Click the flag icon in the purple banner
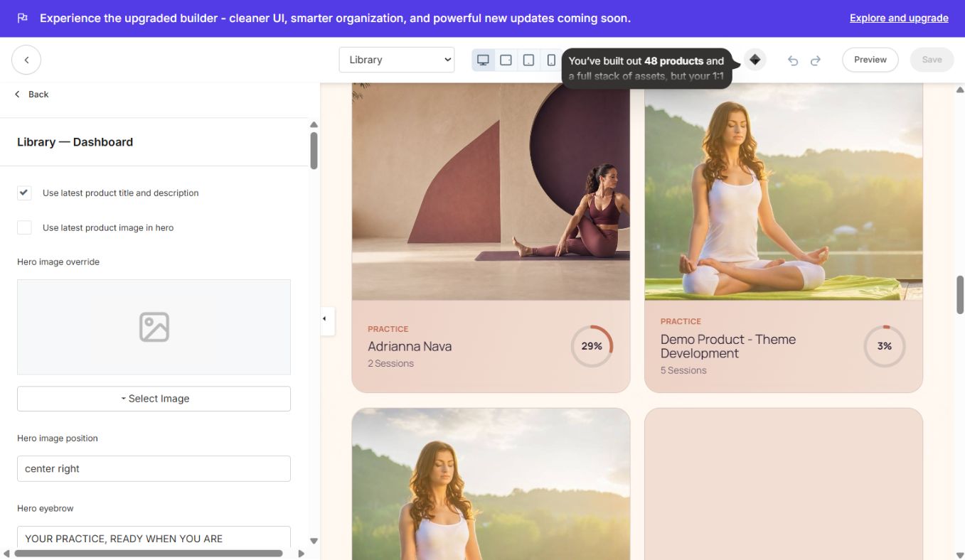 pos(23,18)
